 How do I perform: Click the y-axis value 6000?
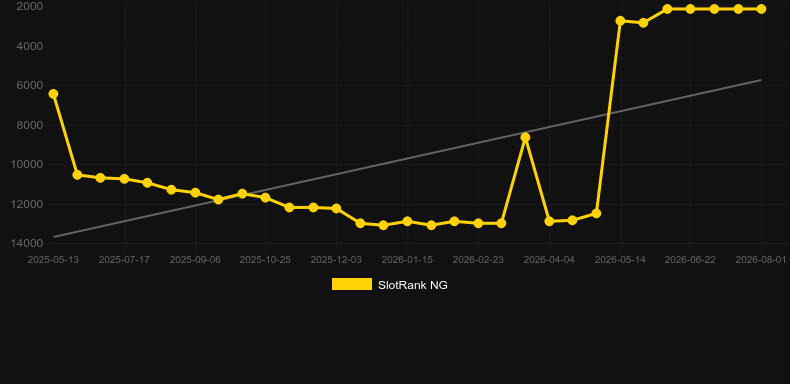point(30,86)
